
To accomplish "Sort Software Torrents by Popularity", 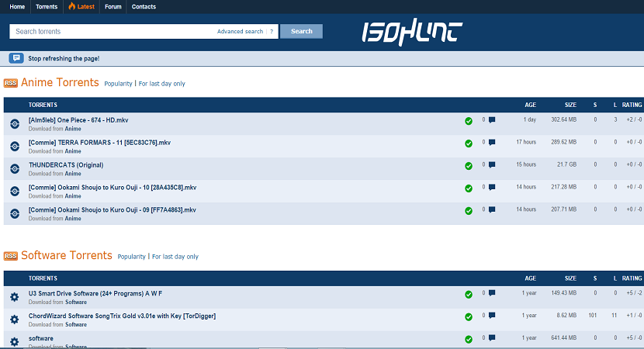I will 131,256.
